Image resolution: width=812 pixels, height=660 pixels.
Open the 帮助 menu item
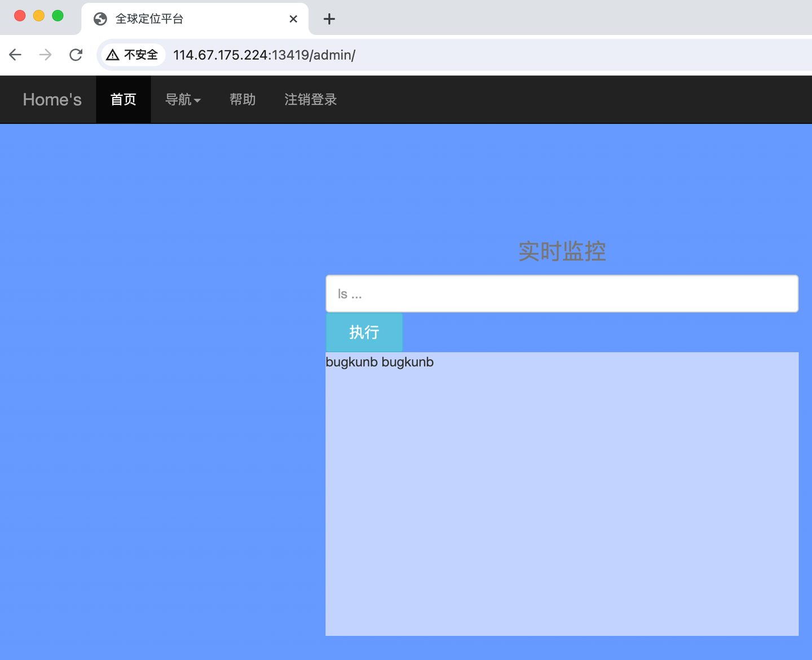pos(242,100)
